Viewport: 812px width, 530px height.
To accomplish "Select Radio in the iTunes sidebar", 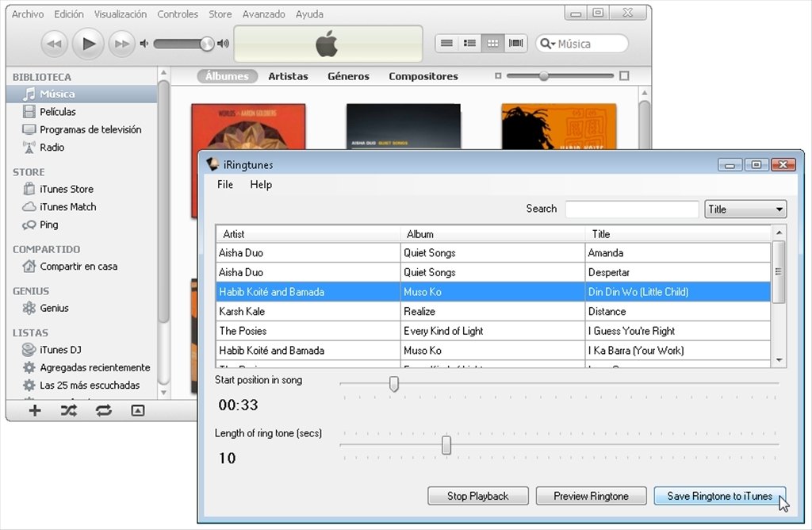I will pos(82,147).
